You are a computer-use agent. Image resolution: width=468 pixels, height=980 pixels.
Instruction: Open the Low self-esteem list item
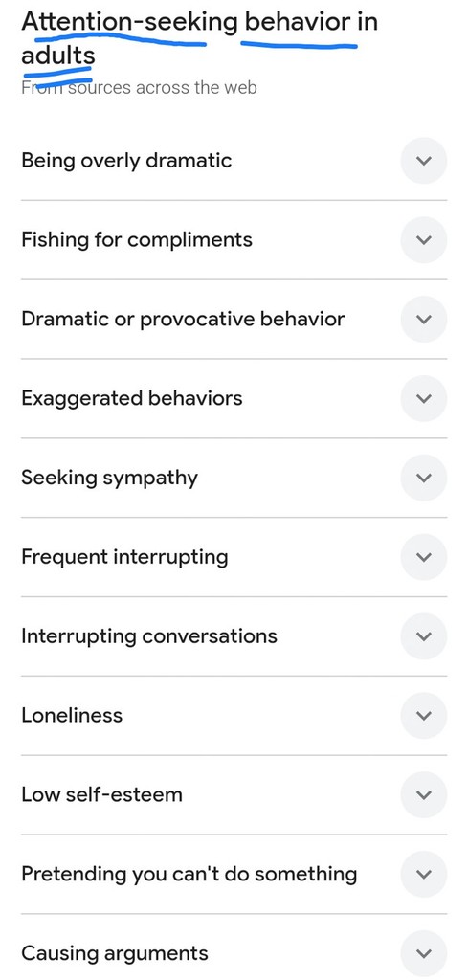pos(234,795)
